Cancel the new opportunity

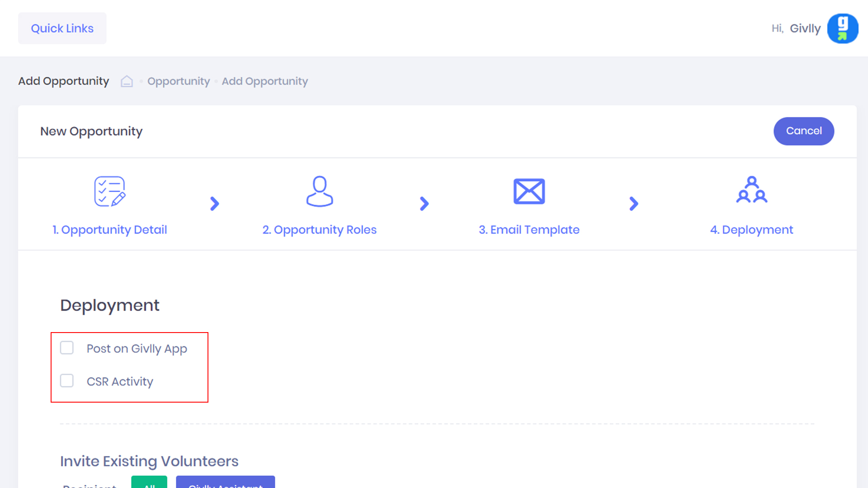[803, 131]
